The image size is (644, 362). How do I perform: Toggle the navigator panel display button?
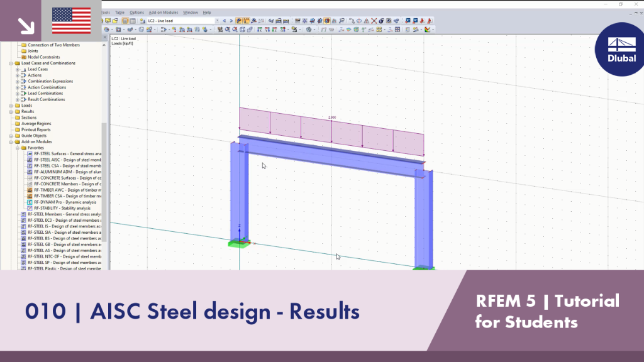click(x=125, y=21)
